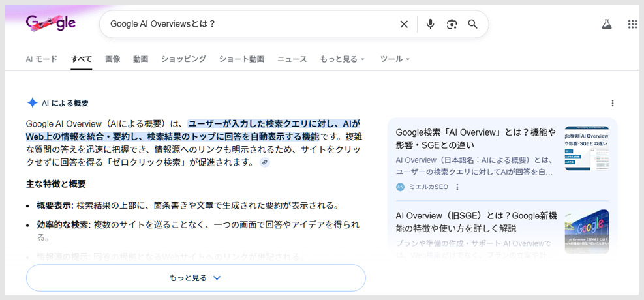Open the ショート動画 tab
The image size is (644, 300).
[241, 59]
